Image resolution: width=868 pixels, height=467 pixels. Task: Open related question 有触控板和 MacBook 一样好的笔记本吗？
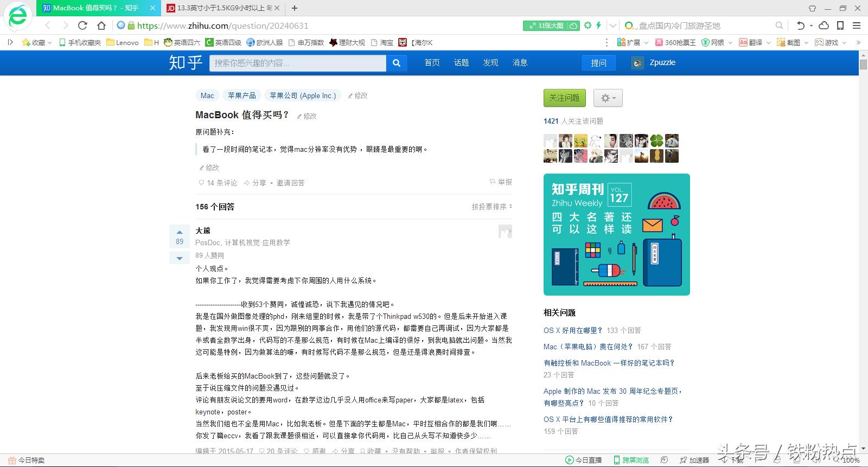[x=609, y=363]
